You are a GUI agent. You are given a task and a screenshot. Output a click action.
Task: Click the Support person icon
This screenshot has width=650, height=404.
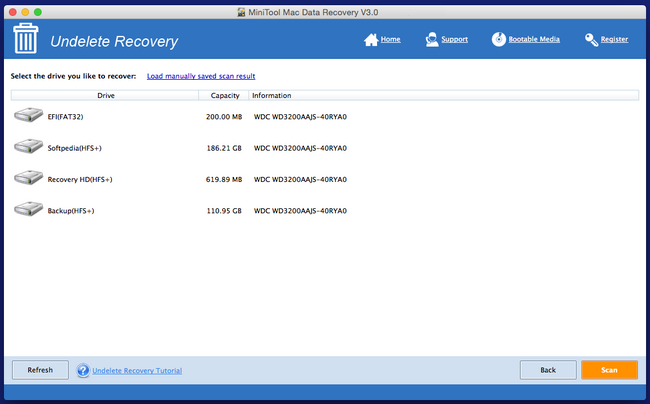pos(432,40)
